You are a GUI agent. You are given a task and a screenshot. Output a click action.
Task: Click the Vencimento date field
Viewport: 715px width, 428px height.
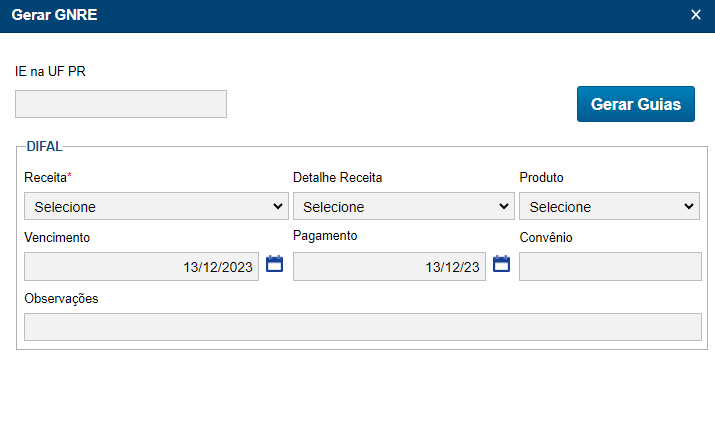141,267
